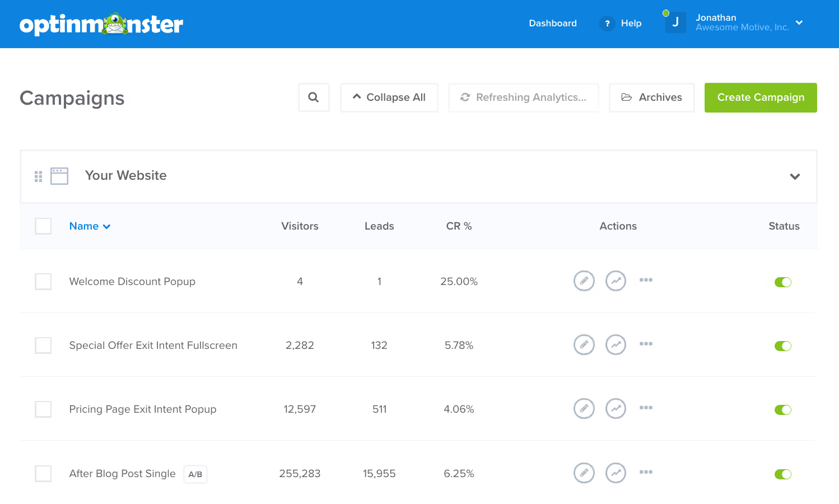View analytics for Welcome Discount Popup
The image size is (839, 504).
pos(616,281)
